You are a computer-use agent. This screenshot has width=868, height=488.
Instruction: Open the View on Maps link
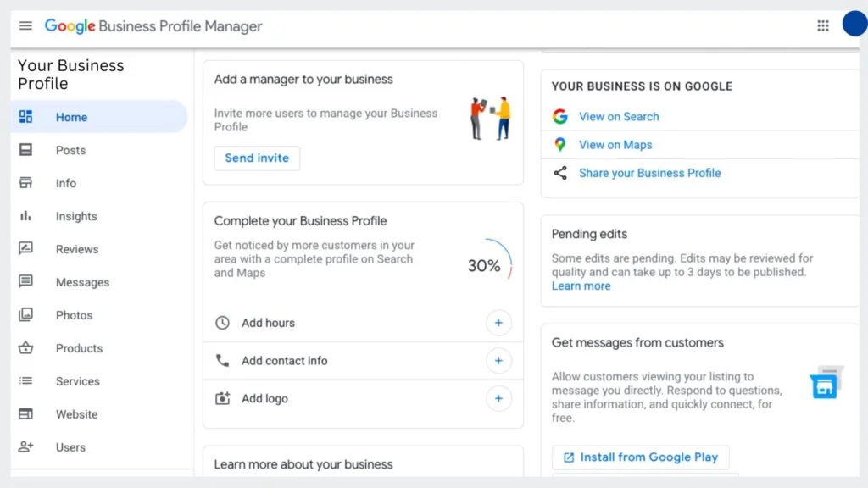[615, 145]
